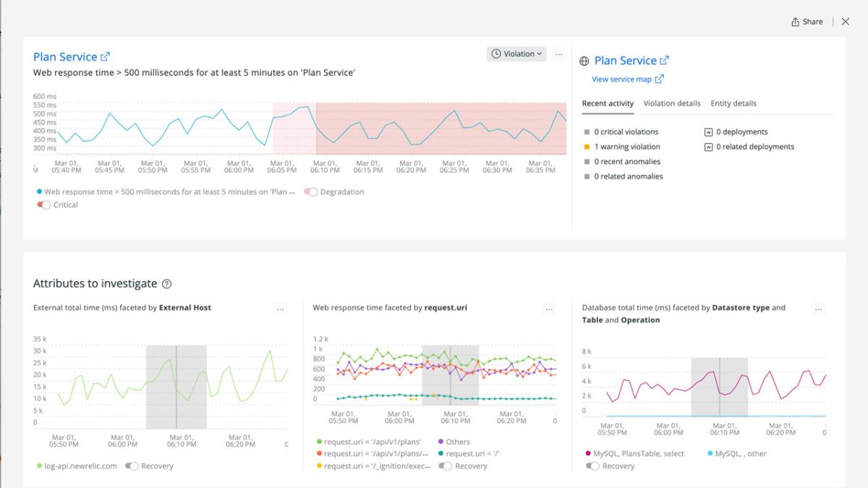The height and width of the screenshot is (488, 868).
Task: Open the more options menu beside Violation
Action: (x=559, y=54)
